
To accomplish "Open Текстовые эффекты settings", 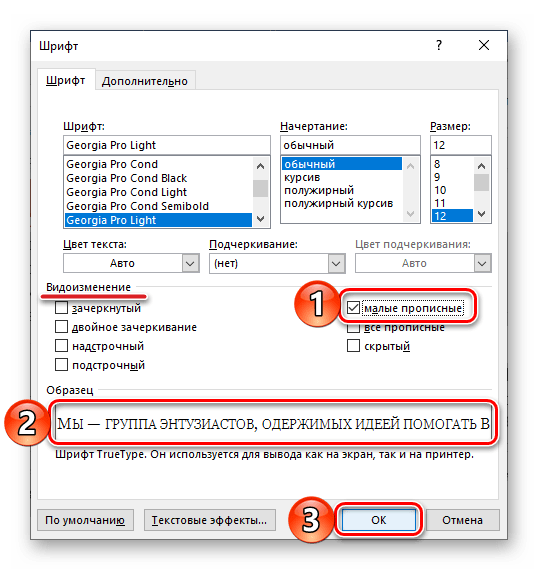I will [209, 520].
